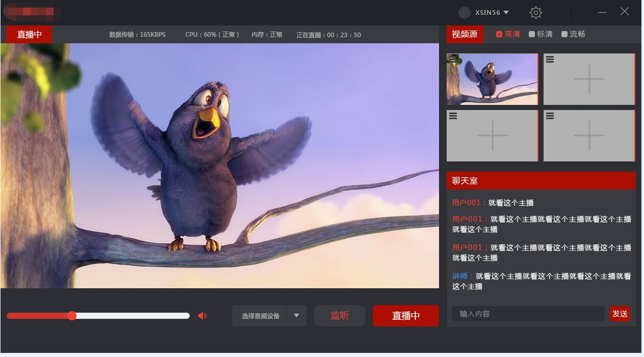Enable 流畅 smooth quality checkbox
Screen dimensions: 644x357
(564, 34)
